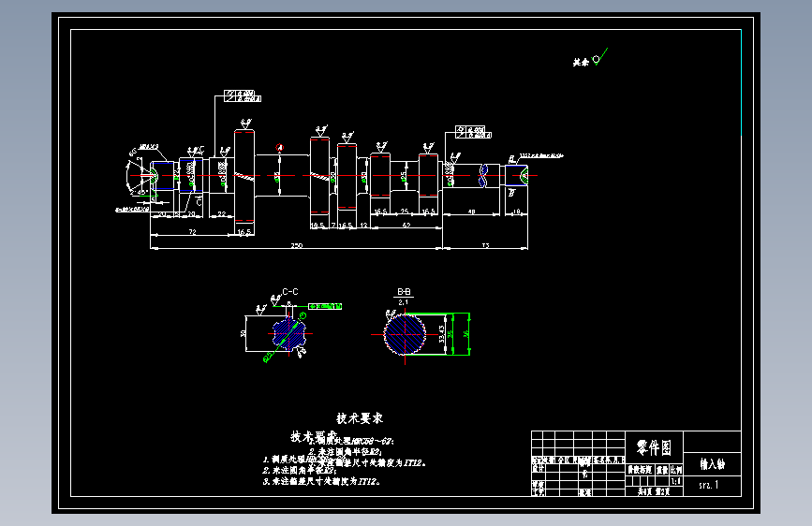The image size is (812, 526).
Task: Select the blue break symbol on shaft
Action: [483, 176]
